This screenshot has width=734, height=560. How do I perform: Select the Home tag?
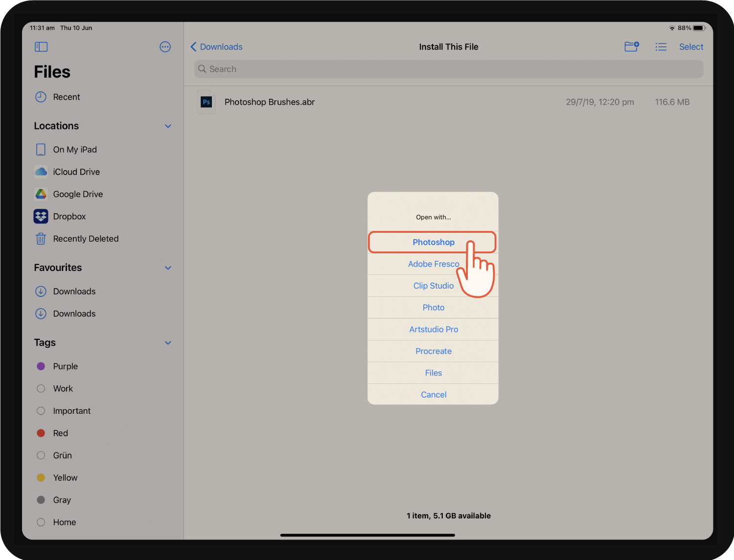[x=56, y=522]
